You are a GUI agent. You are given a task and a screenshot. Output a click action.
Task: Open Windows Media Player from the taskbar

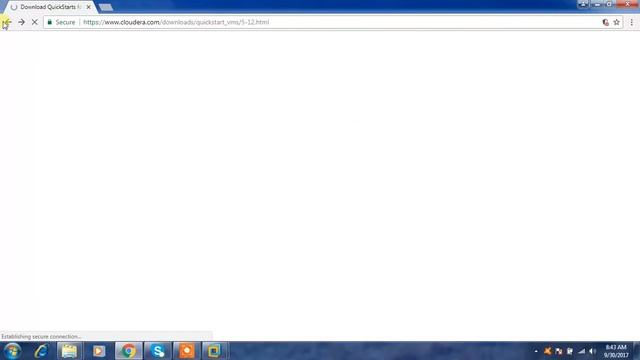(x=99, y=351)
